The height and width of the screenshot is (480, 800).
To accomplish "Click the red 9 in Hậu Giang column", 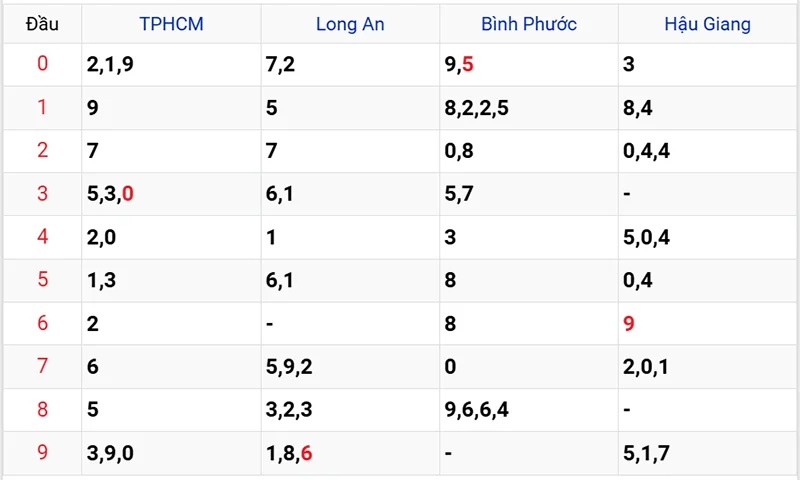I will click(x=628, y=323).
